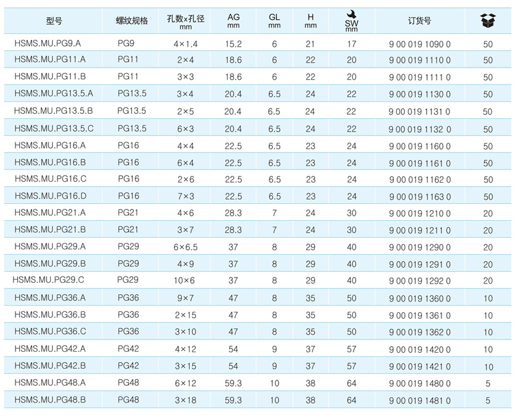Select model HSMS.MU.PG13.5.A
The image size is (518, 420).
54,93
